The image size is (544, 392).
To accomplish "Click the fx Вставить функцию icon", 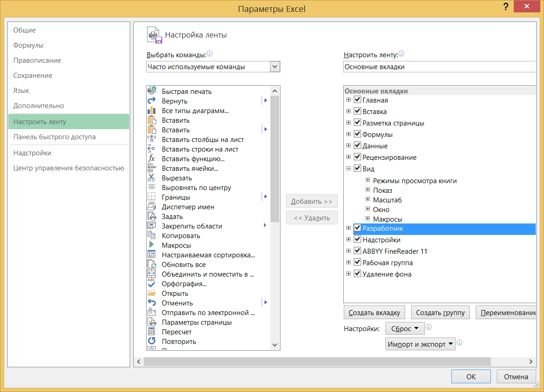I will tap(152, 159).
